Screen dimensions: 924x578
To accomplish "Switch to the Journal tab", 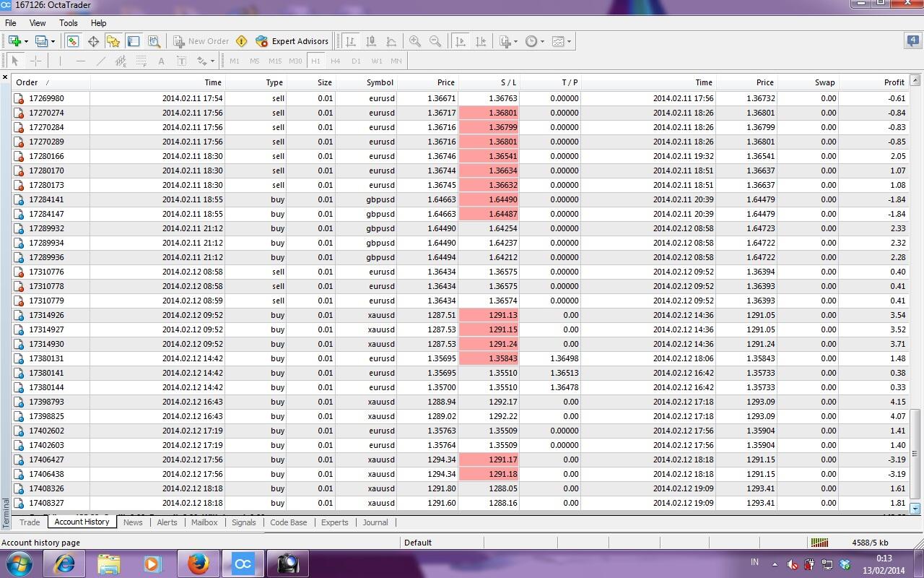I will (375, 522).
